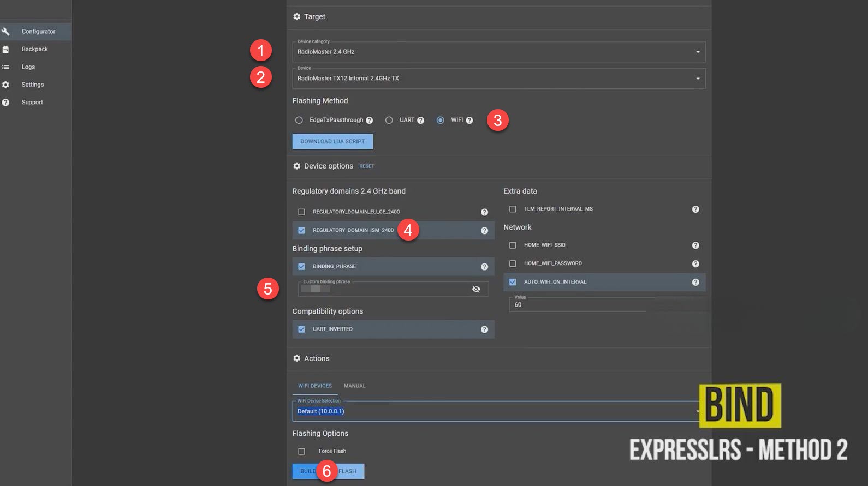Open the Device dropdown list

(x=698, y=79)
